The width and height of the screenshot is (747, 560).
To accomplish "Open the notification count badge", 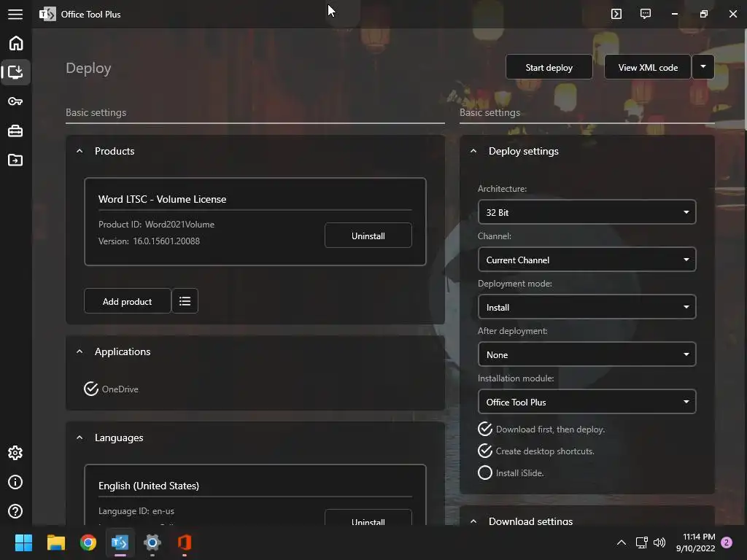I will [727, 542].
